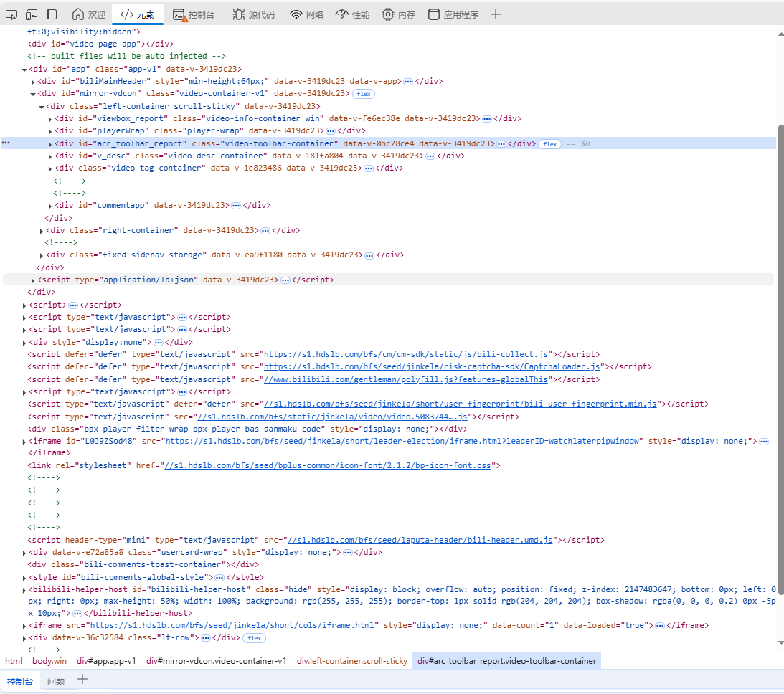Open the CaptchaLoader.js script link
The image size is (784, 694).
pyautogui.click(x=432, y=367)
